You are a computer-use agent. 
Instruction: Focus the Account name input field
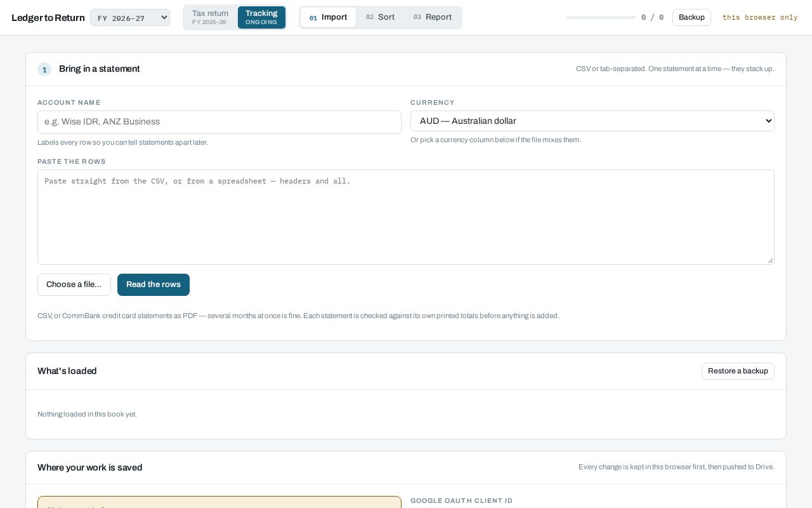pos(219,122)
